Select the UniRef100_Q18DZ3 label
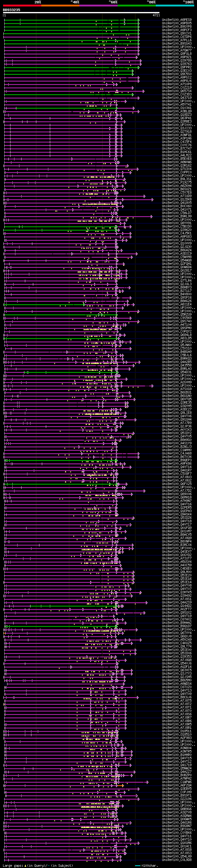This screenshot has height=868, width=197. pyautogui.click(x=177, y=115)
